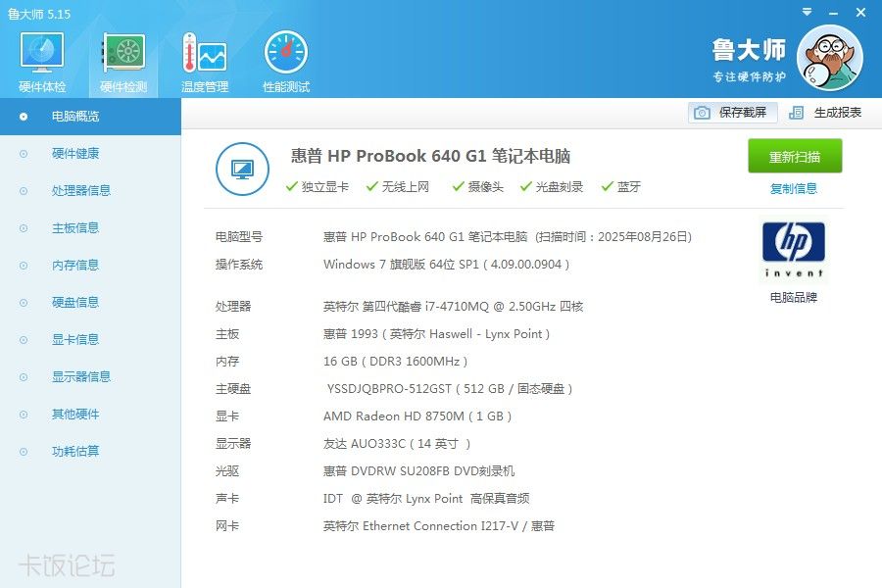Open 硬盘信息 disk info section
The image size is (882, 588).
coord(75,303)
